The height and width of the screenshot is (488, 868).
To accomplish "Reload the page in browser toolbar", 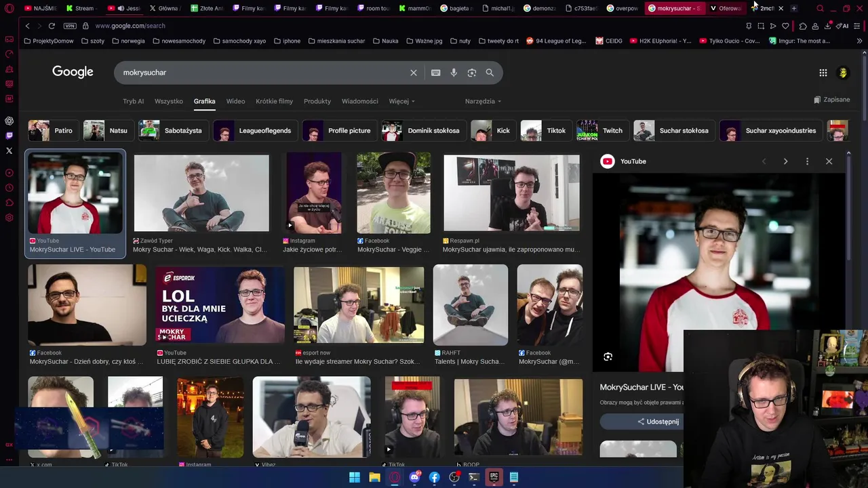I will [x=52, y=26].
